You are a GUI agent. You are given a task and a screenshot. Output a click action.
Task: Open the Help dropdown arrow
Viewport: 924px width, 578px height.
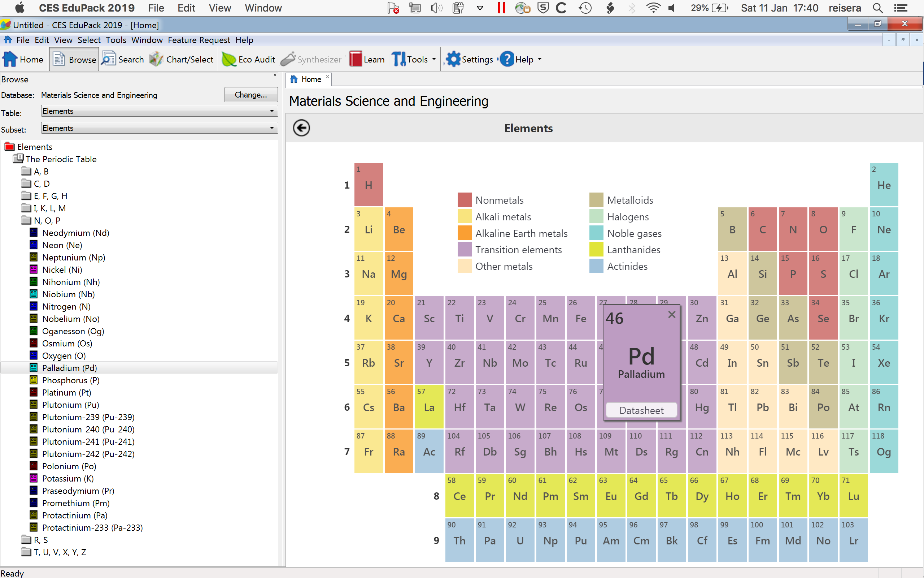click(540, 59)
